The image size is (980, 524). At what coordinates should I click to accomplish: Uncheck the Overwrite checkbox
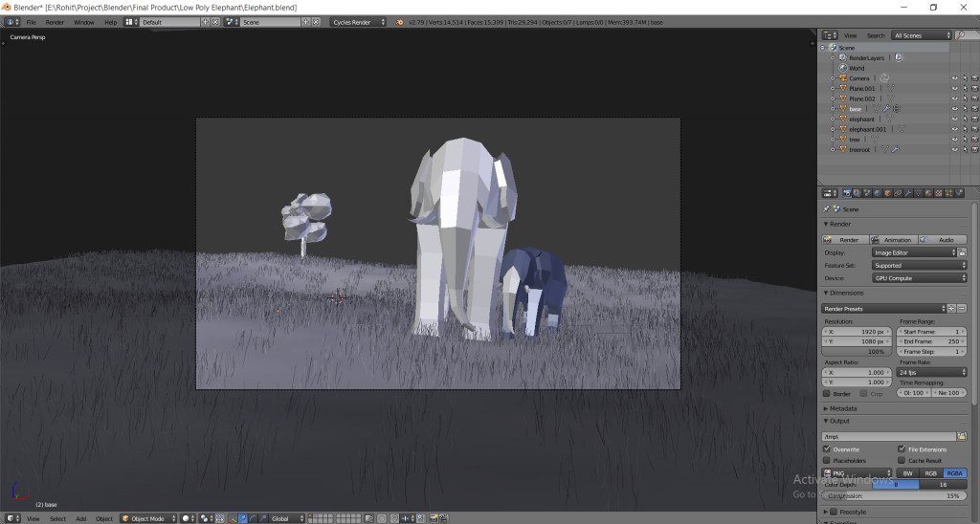tap(827, 448)
